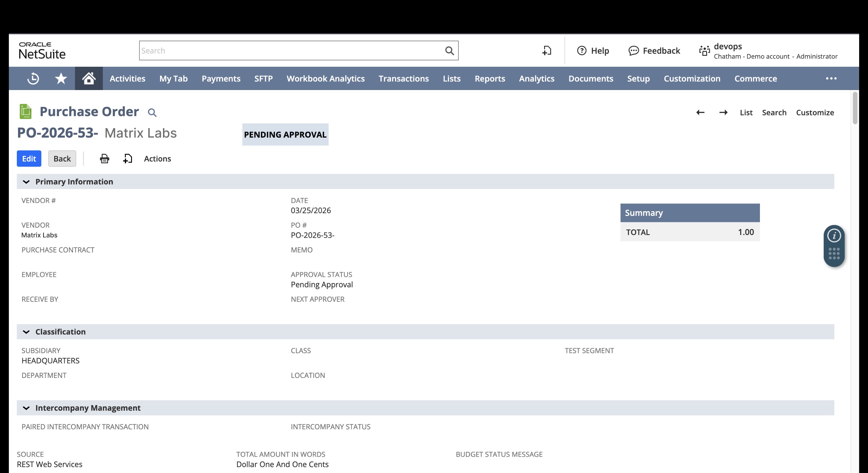Open the more menu ellipsis in navbar
This screenshot has width=868, height=473.
point(831,79)
